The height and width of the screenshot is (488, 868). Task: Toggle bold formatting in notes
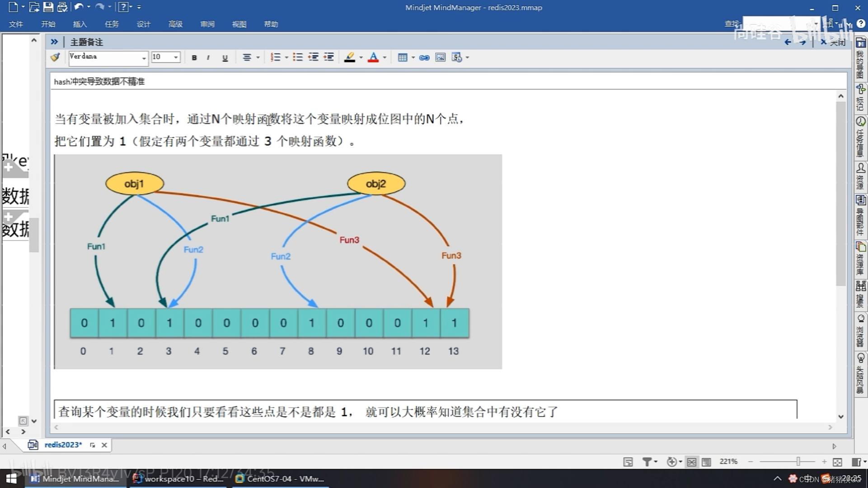(x=194, y=57)
